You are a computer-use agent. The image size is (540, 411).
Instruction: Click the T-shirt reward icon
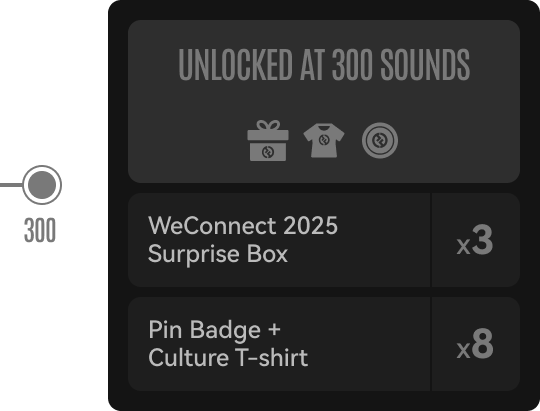tap(324, 141)
